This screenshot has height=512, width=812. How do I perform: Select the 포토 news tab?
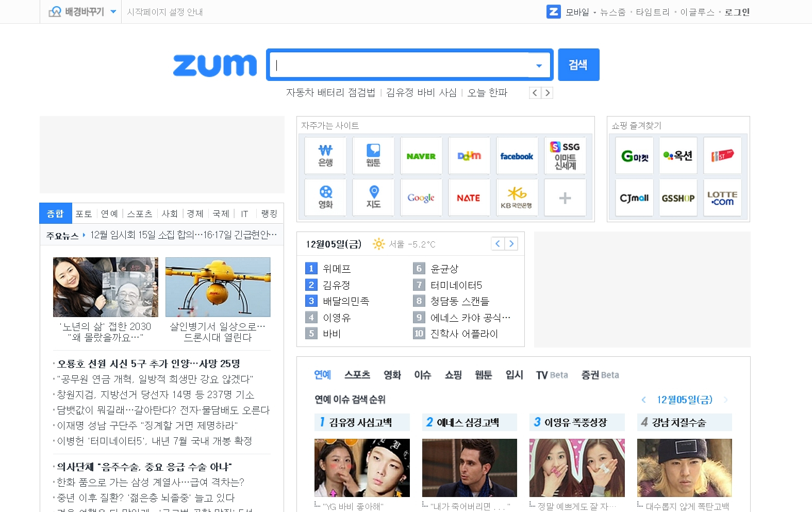84,213
